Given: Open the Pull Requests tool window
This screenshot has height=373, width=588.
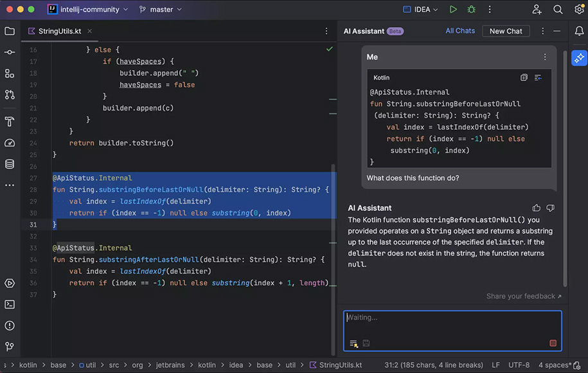Looking at the screenshot, I should (x=10, y=95).
